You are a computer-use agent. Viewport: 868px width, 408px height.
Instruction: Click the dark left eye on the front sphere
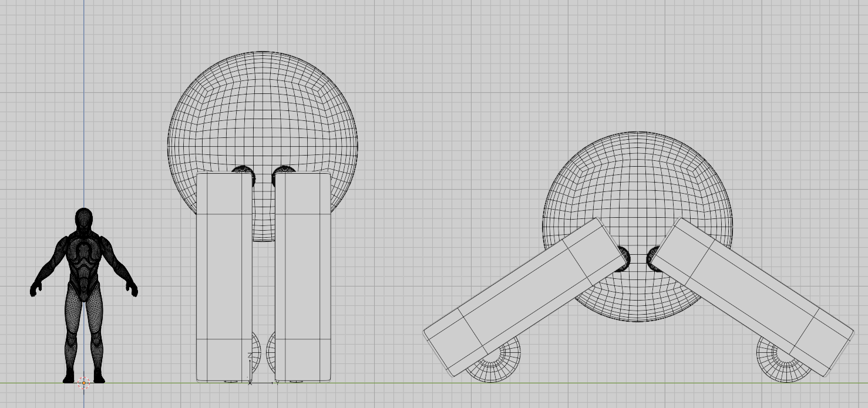click(242, 170)
